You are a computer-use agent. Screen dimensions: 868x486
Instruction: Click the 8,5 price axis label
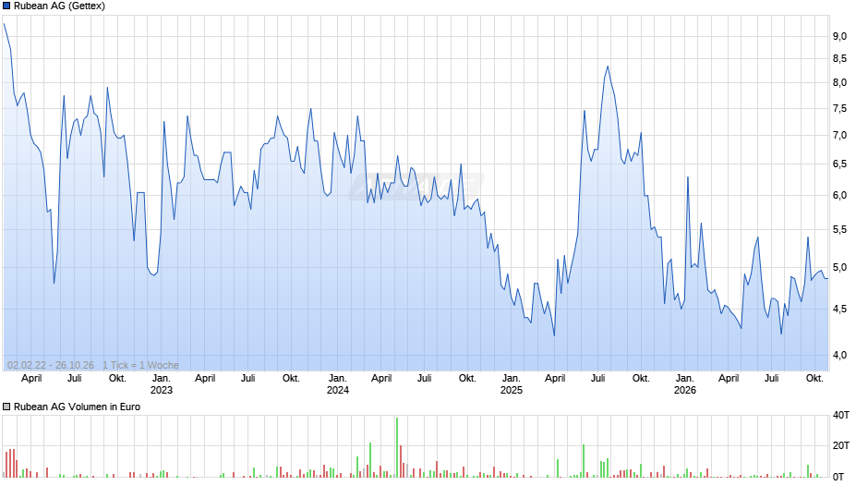(x=839, y=59)
